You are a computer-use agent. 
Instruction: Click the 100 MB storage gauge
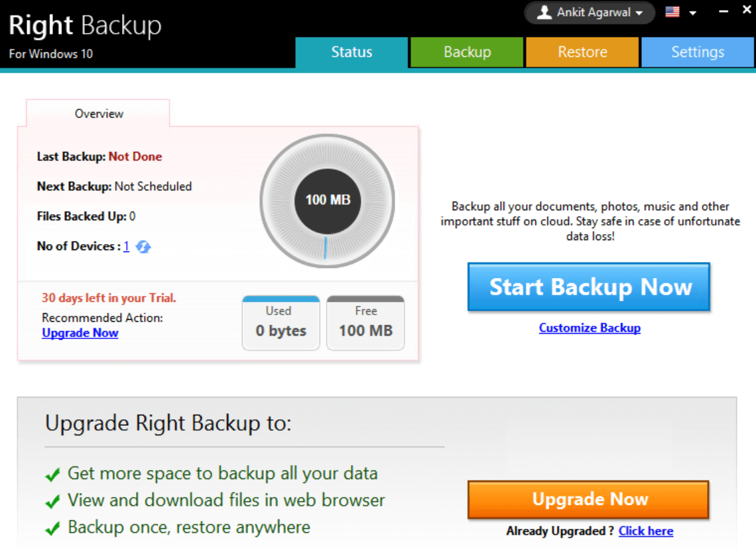328,200
